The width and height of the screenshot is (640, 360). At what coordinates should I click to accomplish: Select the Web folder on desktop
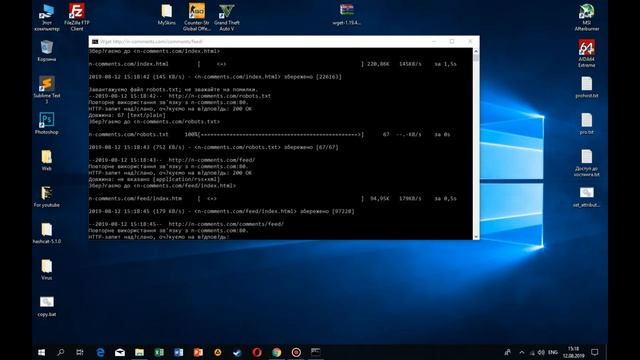[47, 160]
